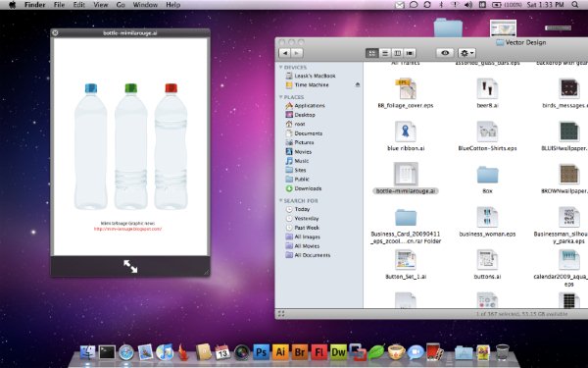Image resolution: width=588 pixels, height=368 pixels.
Task: Open the Mail app in the dock
Action: [x=145, y=352]
